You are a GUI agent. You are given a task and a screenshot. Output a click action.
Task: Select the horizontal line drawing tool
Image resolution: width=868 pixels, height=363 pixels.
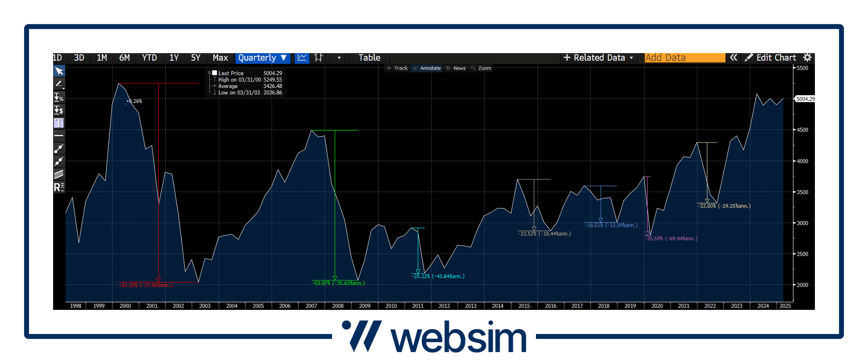tap(59, 136)
